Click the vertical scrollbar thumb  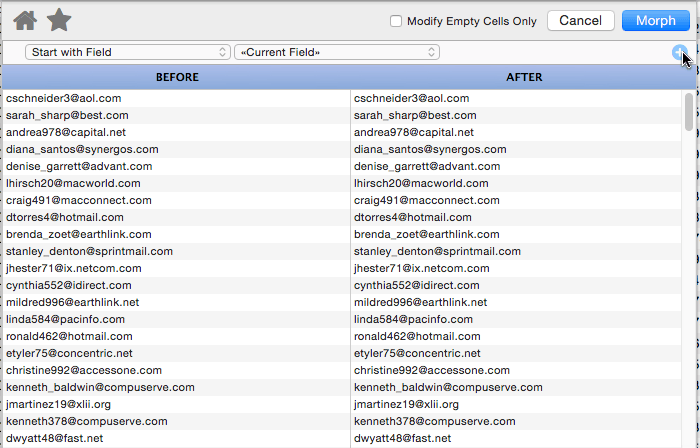pos(688,112)
